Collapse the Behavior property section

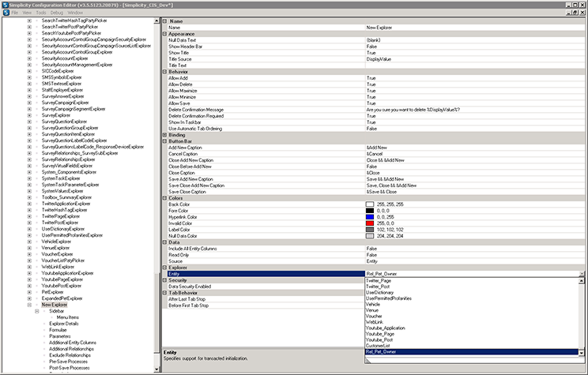point(164,72)
